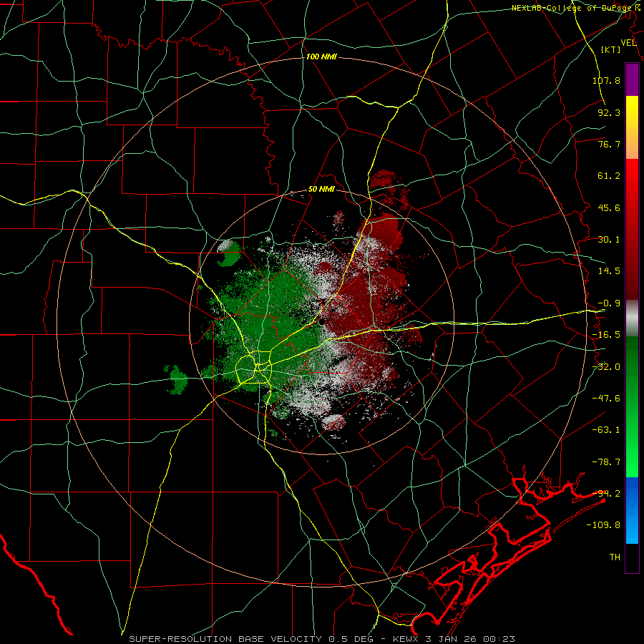The width and height of the screenshot is (644, 644).
Task: Click the 61.2 legend value
Action: pos(609,176)
